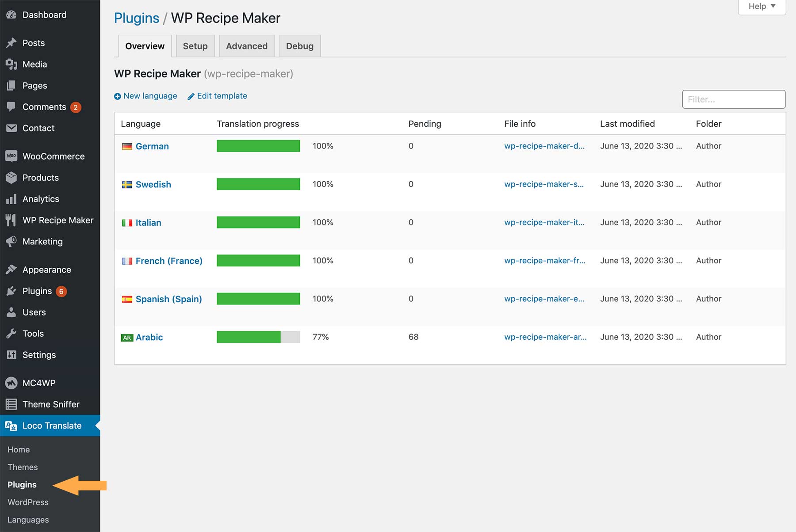This screenshot has width=796, height=532.
Task: Click the German flag icon
Action: click(127, 146)
